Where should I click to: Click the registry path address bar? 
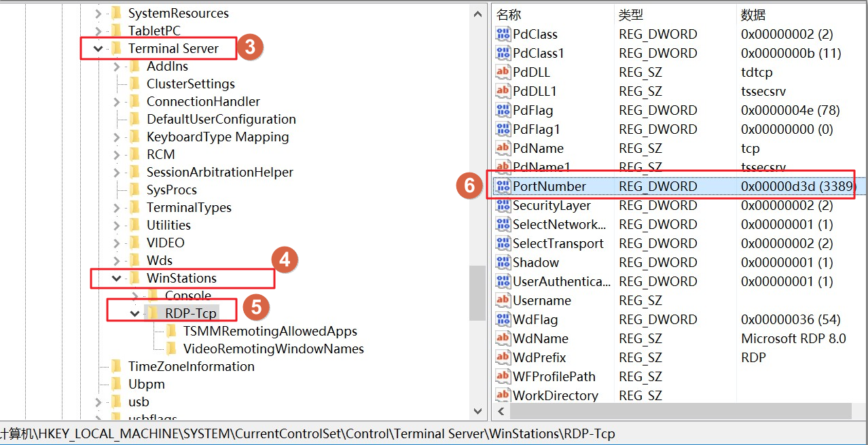tap(434, 433)
